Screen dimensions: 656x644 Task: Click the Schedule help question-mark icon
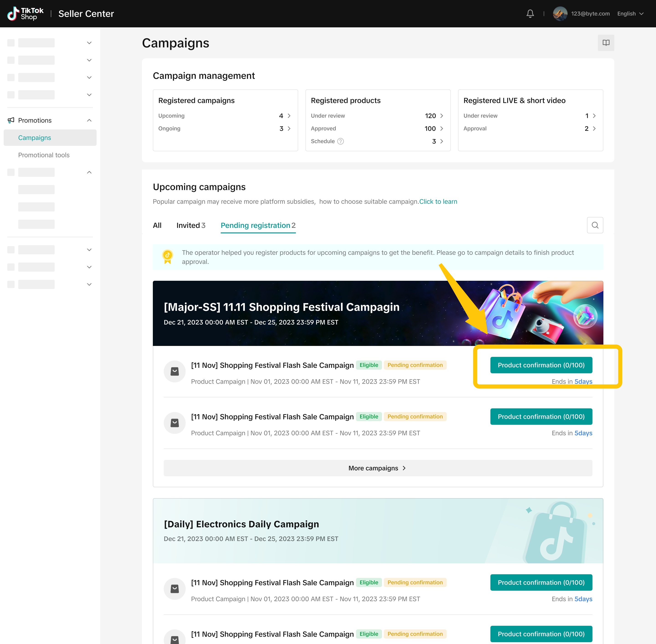tap(341, 141)
